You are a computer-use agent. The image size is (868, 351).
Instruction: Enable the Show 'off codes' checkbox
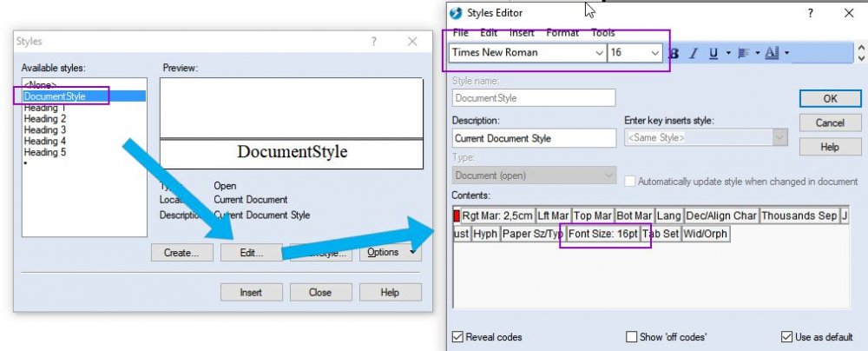pyautogui.click(x=631, y=336)
